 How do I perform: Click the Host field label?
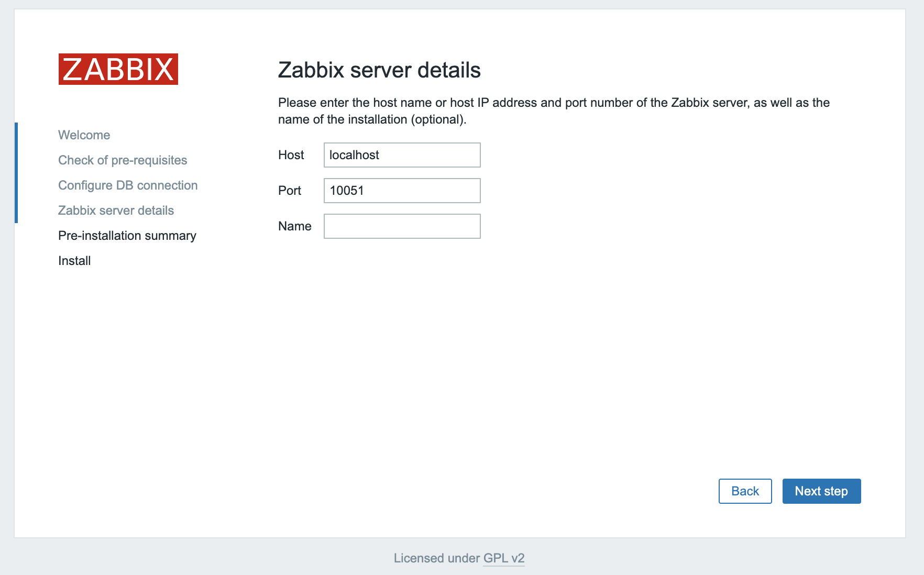(x=291, y=155)
